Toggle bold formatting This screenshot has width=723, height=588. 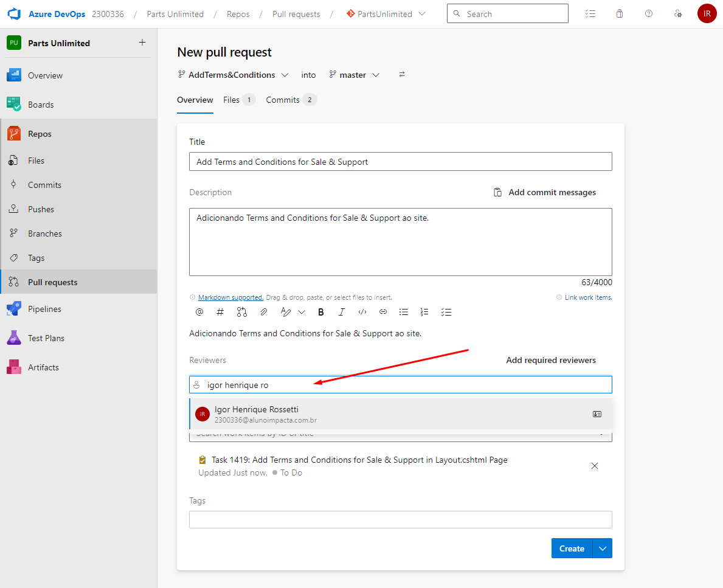pos(321,312)
